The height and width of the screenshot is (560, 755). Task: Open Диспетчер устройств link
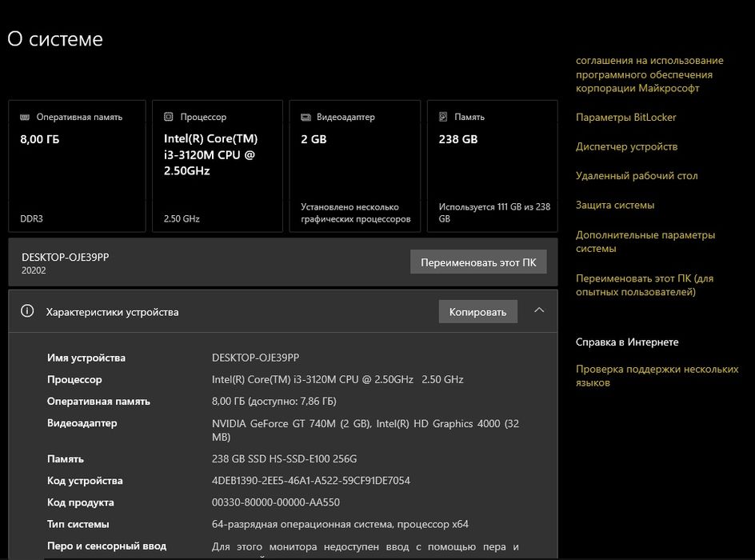pos(626,146)
